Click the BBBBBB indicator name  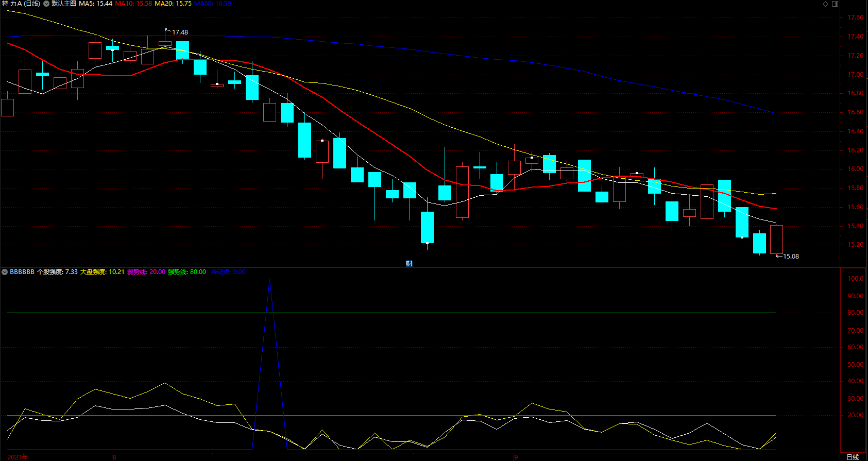click(22, 271)
